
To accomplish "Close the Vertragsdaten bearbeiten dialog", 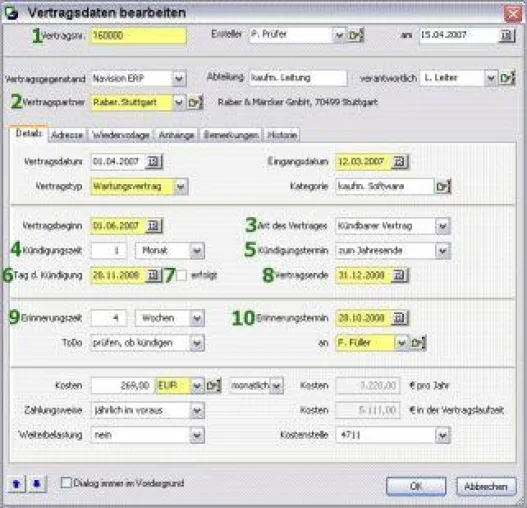I will click(x=513, y=14).
